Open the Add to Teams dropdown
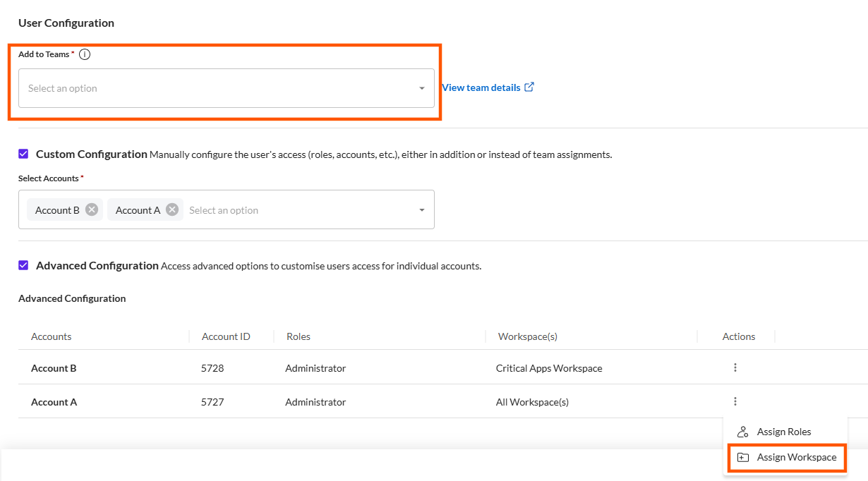 coord(227,88)
